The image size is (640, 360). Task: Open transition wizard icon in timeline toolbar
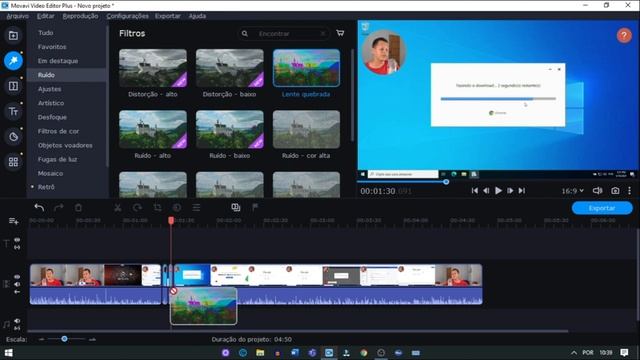click(236, 208)
